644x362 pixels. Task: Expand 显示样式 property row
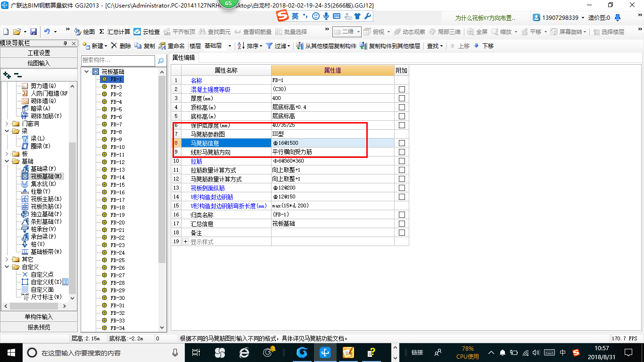185,241
